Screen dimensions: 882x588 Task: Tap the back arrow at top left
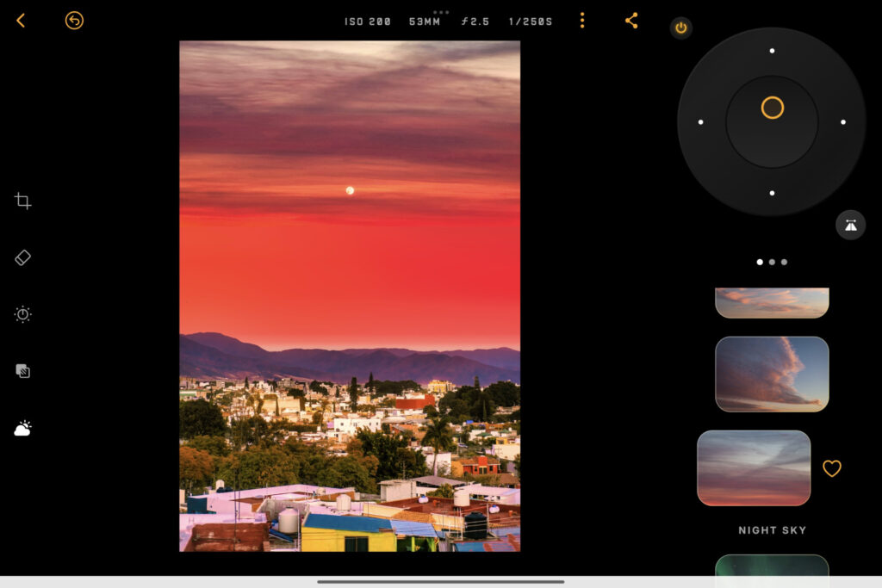21,21
